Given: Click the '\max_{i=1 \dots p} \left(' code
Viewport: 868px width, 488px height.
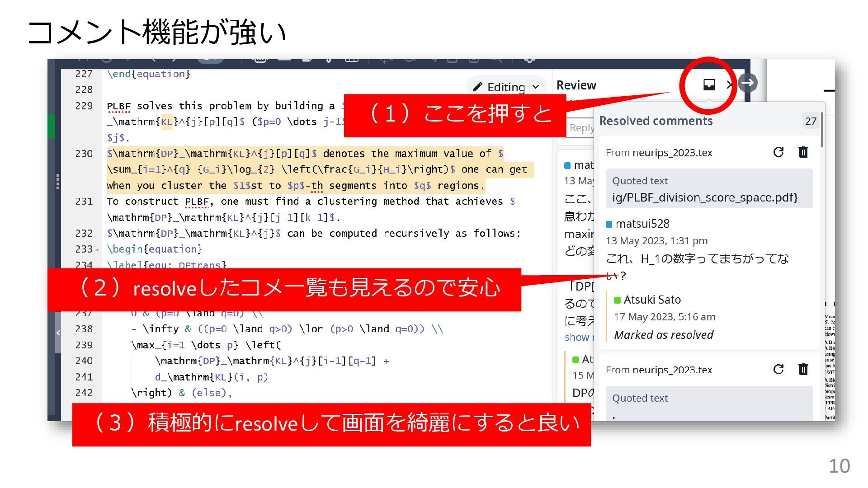Looking at the screenshot, I should point(206,345).
